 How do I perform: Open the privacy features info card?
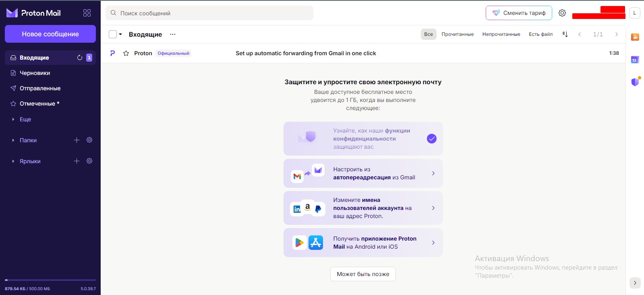(x=363, y=139)
